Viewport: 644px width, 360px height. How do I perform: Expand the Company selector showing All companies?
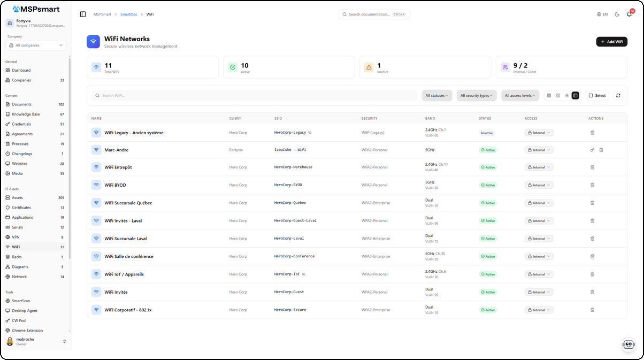pos(35,45)
